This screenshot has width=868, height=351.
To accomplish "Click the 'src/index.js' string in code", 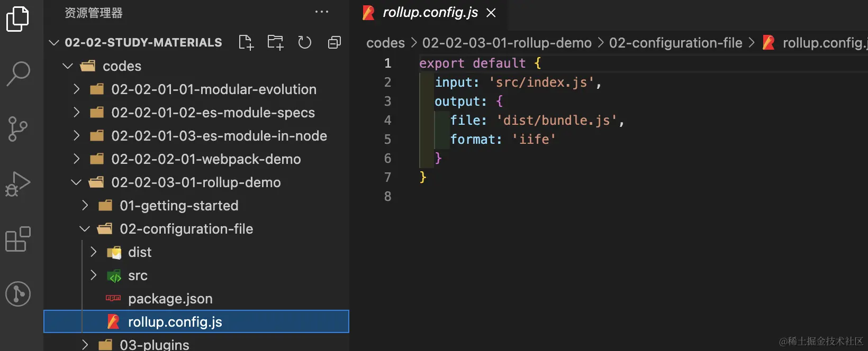I will point(541,82).
